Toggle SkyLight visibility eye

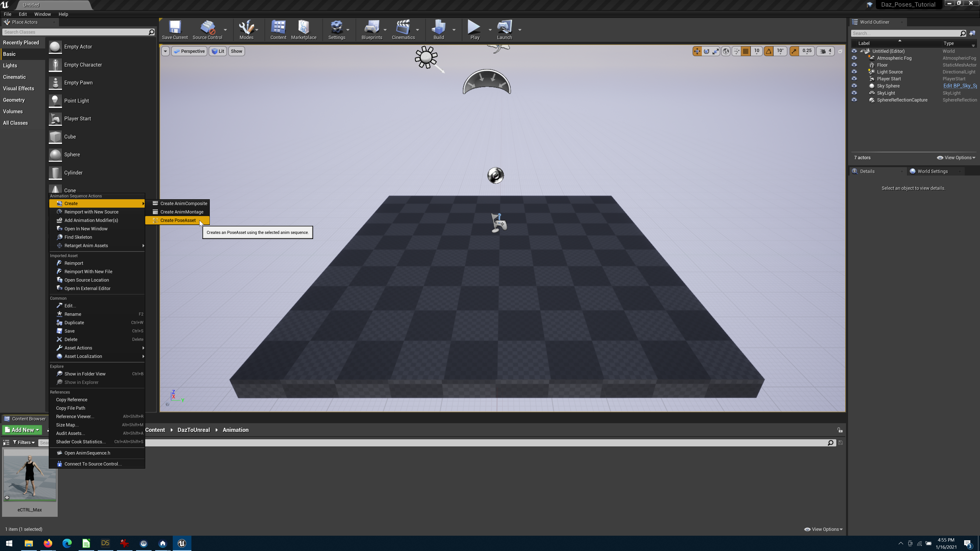[854, 93]
